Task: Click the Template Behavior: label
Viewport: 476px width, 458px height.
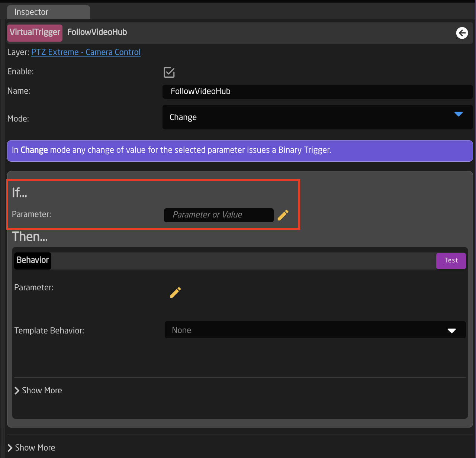Action: pos(49,330)
